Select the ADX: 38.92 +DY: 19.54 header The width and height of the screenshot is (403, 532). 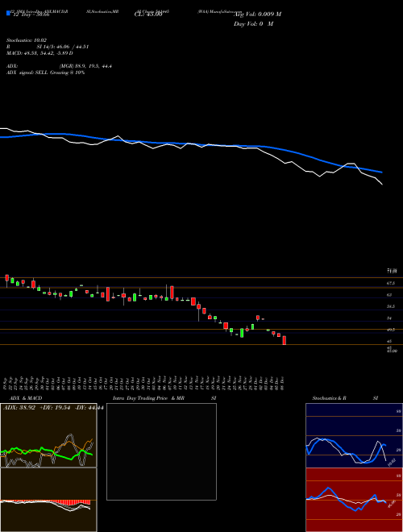[x=52, y=408]
